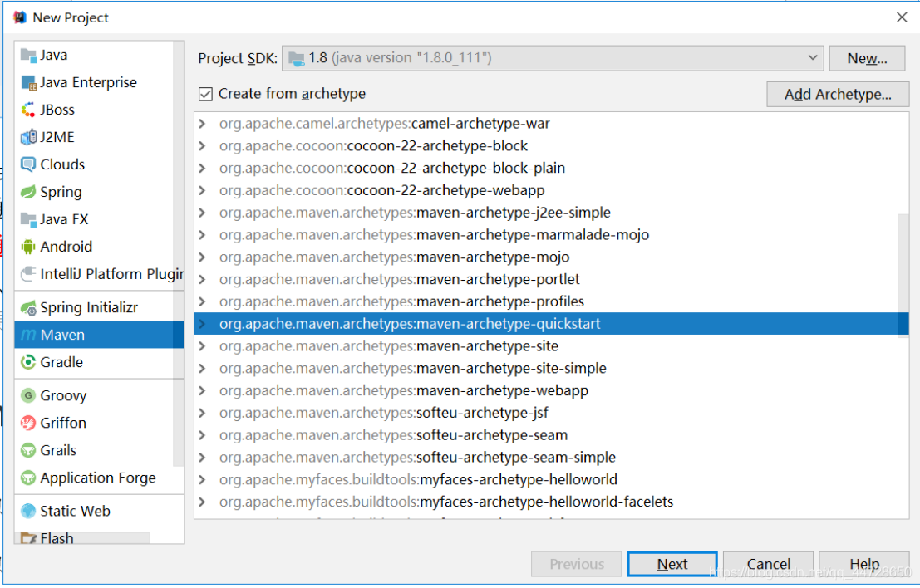
Task: Click the Maven m icon
Action: pyautogui.click(x=28, y=335)
